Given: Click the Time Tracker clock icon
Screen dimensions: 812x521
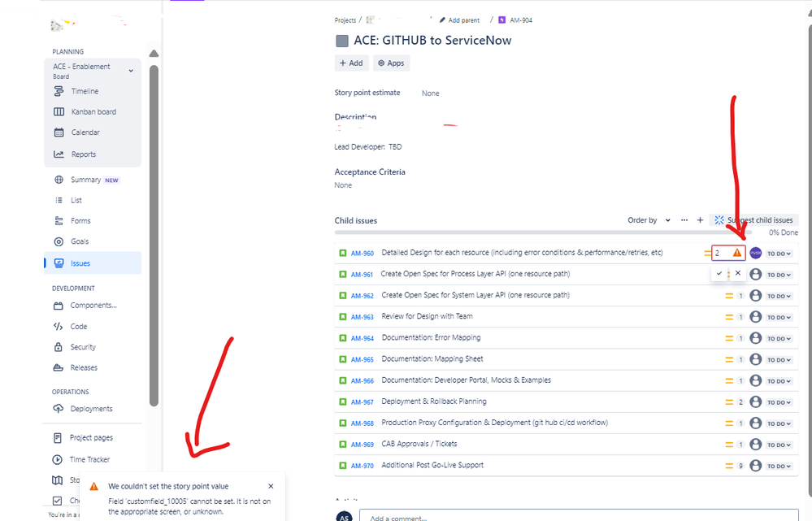Looking at the screenshot, I should coord(58,459).
